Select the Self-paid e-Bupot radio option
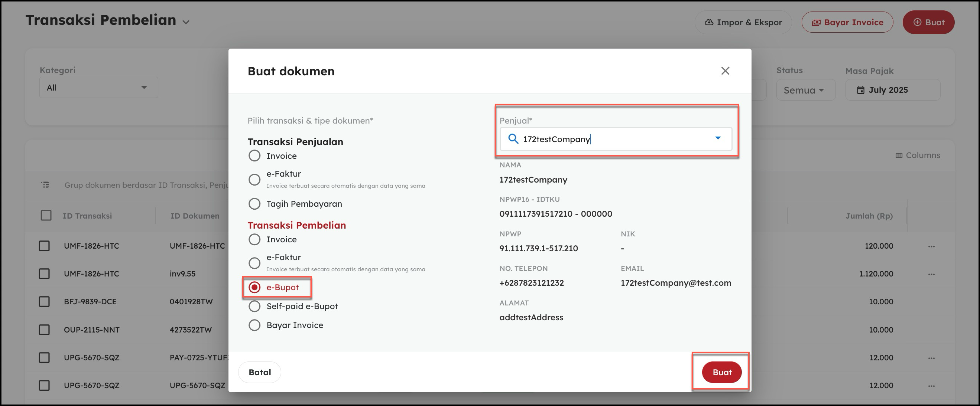 pyautogui.click(x=254, y=307)
